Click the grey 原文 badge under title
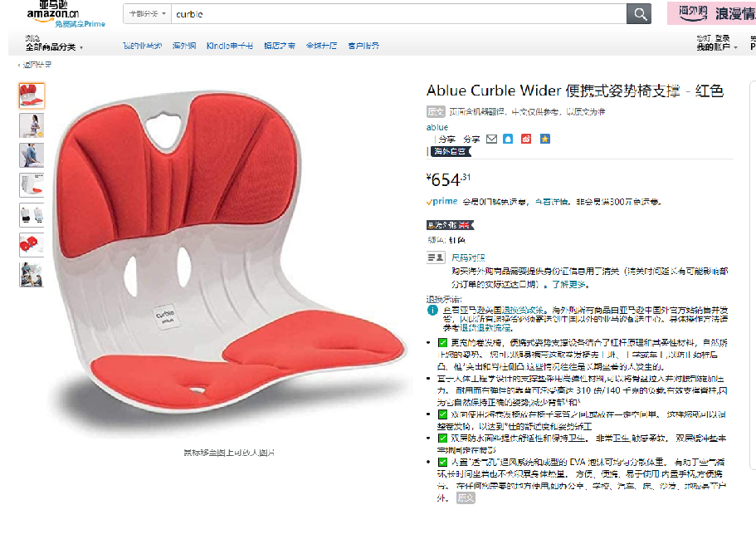Screen dimensions: 756x544 (x=436, y=112)
